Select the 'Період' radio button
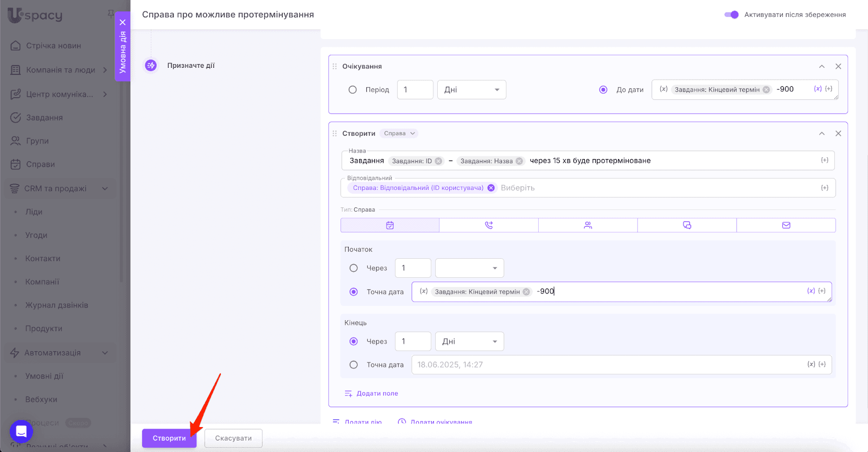 pyautogui.click(x=353, y=90)
